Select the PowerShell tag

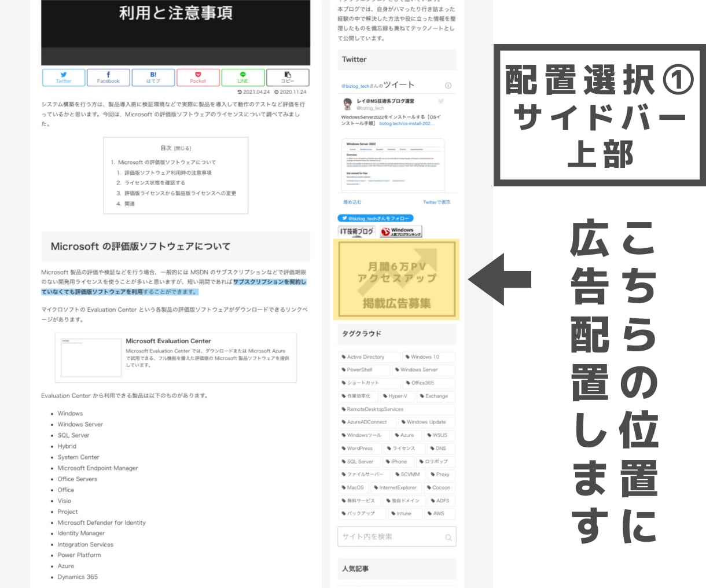tap(364, 370)
